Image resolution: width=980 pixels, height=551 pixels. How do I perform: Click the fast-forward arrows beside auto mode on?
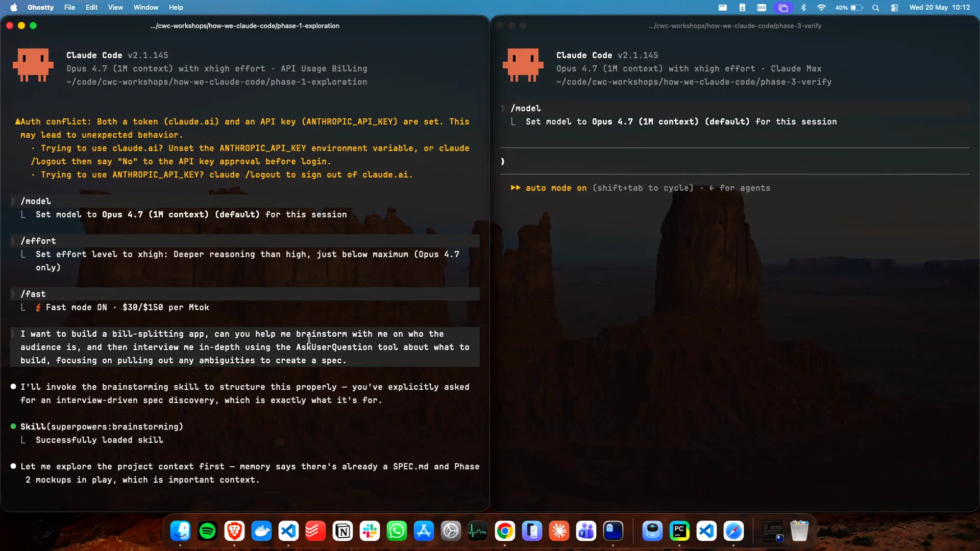tap(516, 188)
